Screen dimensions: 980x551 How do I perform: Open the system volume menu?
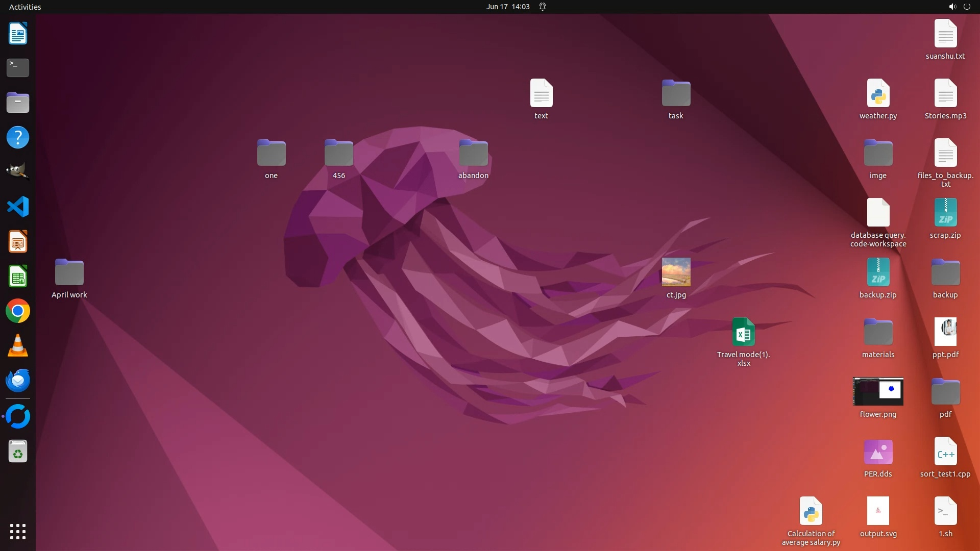tap(952, 7)
